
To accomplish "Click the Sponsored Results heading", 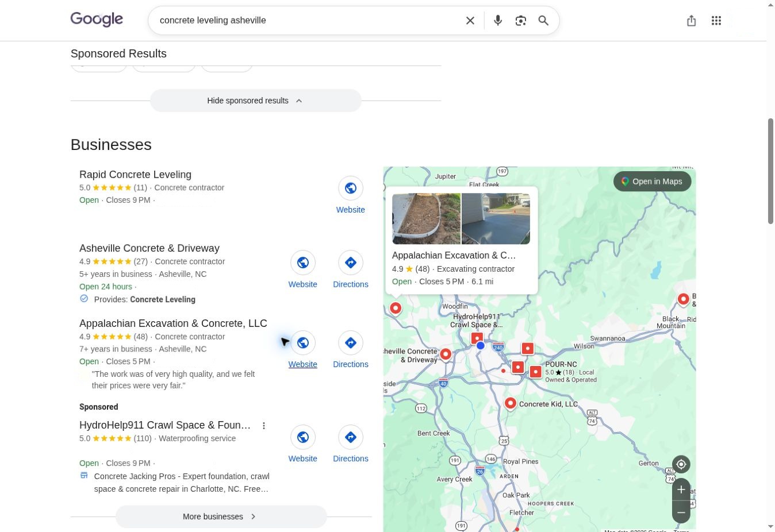I will pos(118,53).
